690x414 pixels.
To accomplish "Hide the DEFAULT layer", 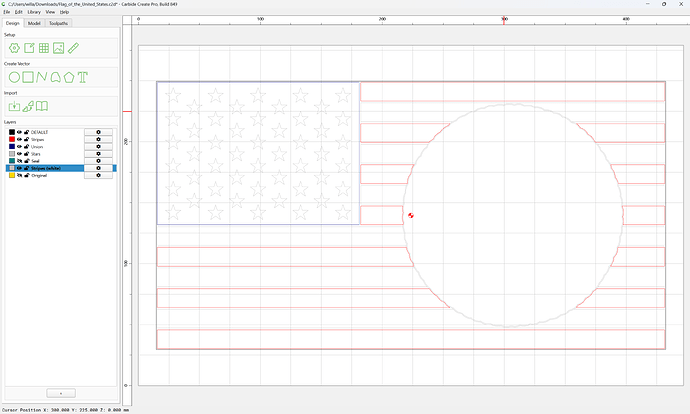I will [x=19, y=132].
